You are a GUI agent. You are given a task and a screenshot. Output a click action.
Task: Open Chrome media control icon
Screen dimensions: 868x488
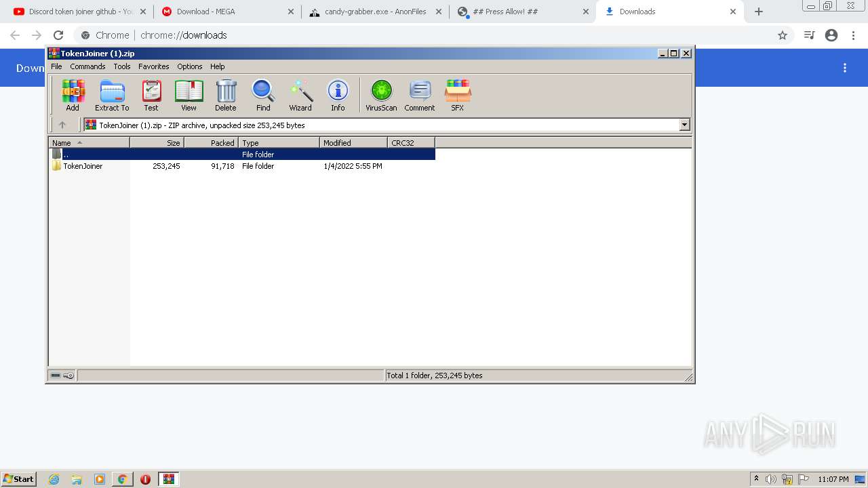coord(809,35)
